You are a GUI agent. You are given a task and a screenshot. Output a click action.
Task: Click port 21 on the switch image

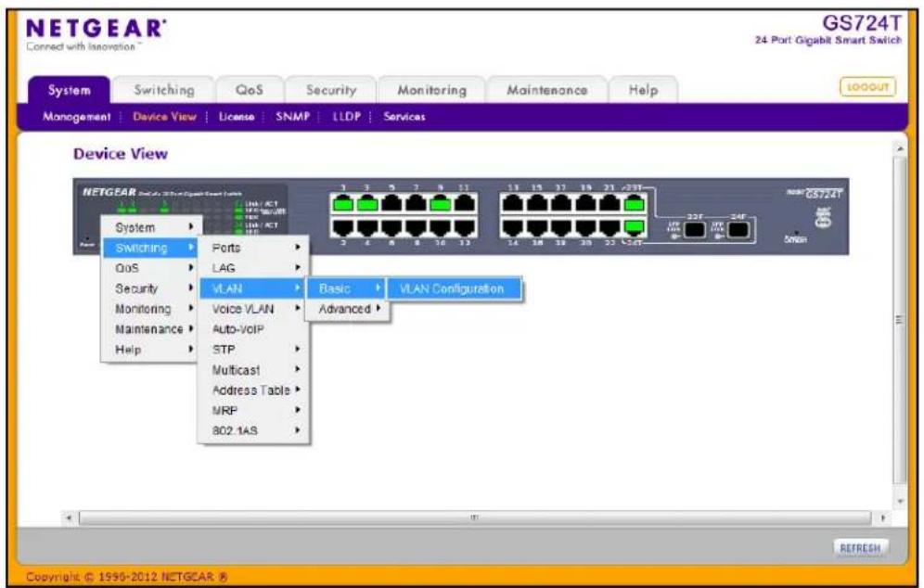[610, 204]
